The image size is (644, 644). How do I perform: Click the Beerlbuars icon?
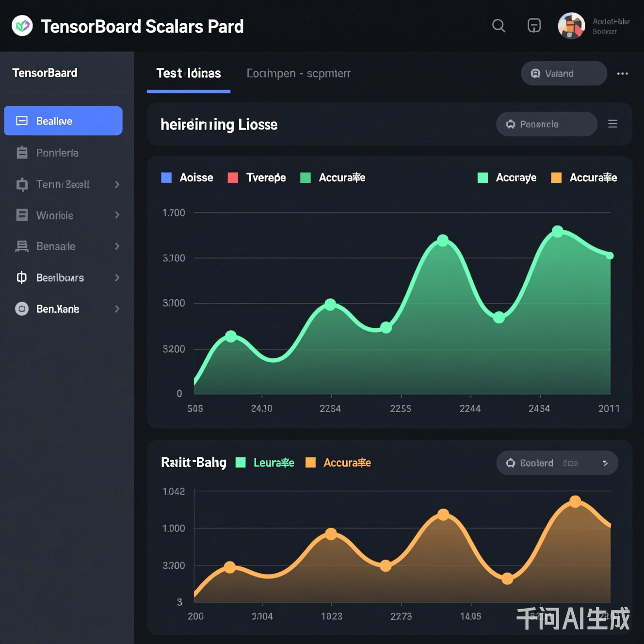(x=22, y=277)
